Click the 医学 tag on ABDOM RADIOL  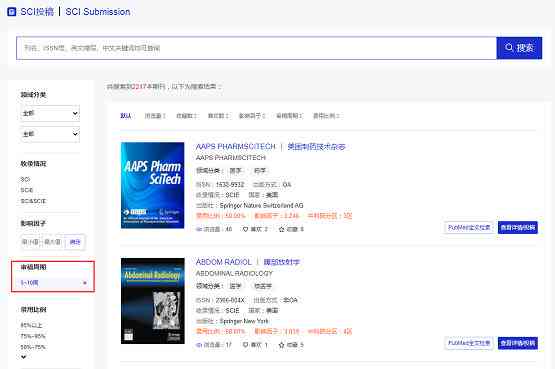tap(235, 286)
